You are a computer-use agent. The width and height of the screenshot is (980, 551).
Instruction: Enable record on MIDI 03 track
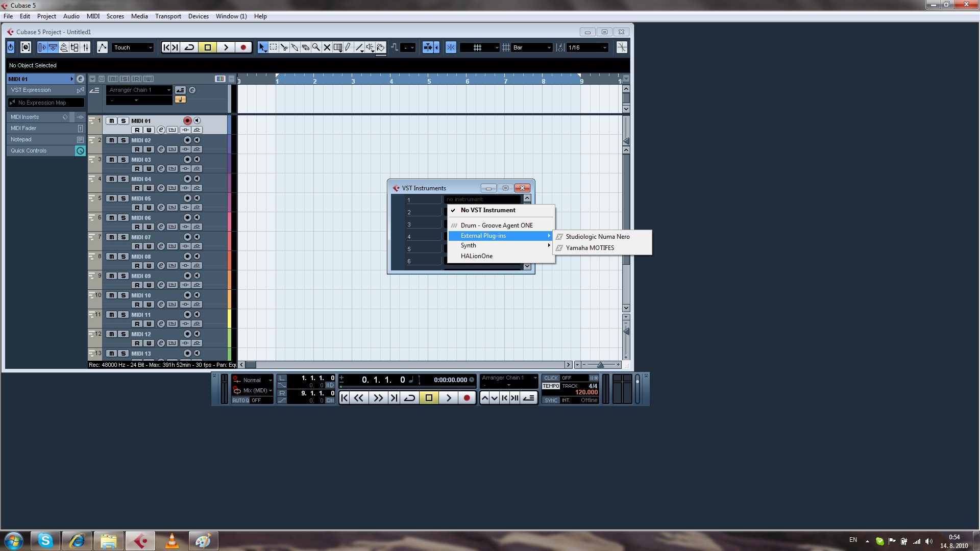pos(187,160)
